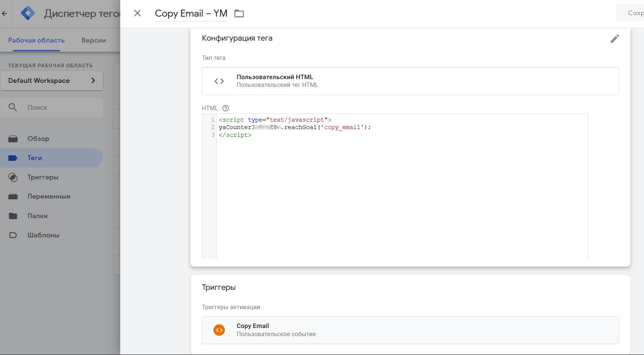Click the Папки folder icon
The width and height of the screenshot is (644, 355).
(x=13, y=216)
